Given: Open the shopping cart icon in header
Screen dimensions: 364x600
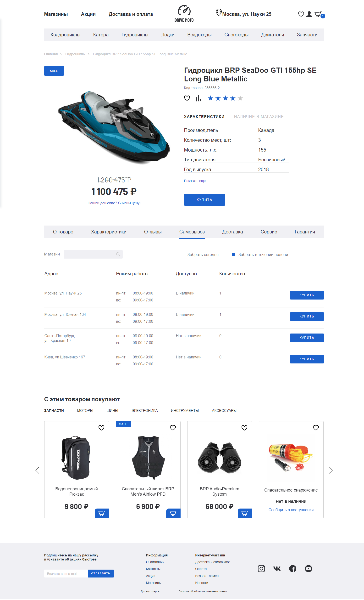Looking at the screenshot, I should tap(319, 14).
